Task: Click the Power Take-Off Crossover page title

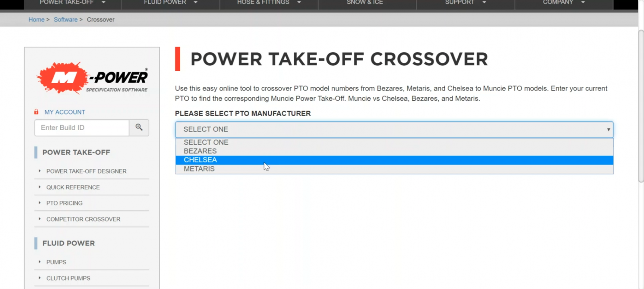Action: point(339,59)
